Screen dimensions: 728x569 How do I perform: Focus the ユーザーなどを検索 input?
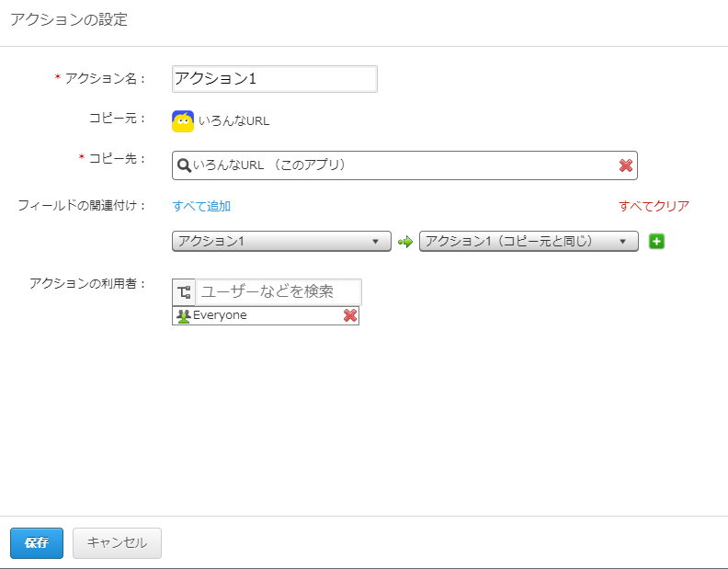click(279, 292)
